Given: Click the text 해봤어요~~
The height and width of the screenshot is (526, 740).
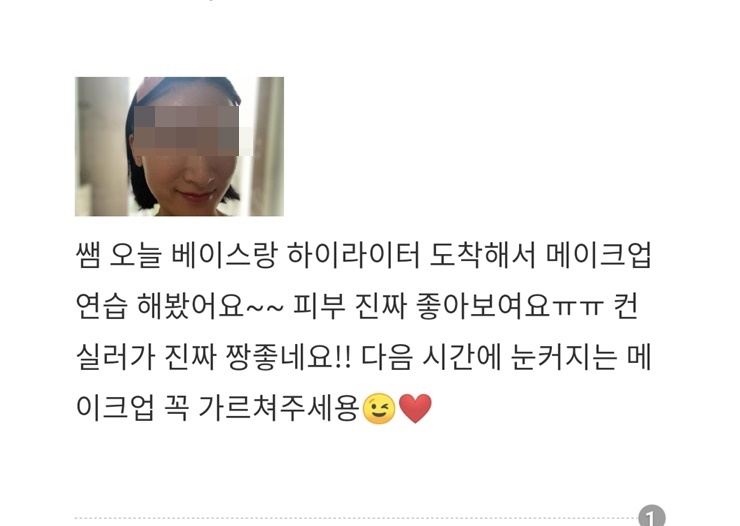Looking at the screenshot, I should pyautogui.click(x=210, y=306).
